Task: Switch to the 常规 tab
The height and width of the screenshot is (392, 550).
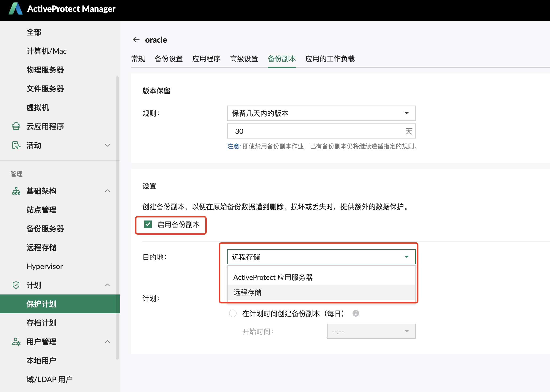Action: (x=138, y=59)
